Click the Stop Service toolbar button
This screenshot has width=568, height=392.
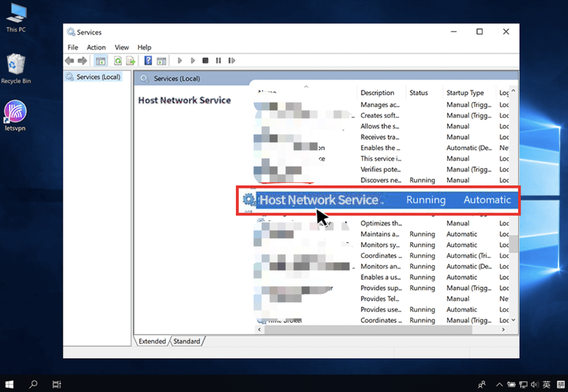pyautogui.click(x=205, y=60)
